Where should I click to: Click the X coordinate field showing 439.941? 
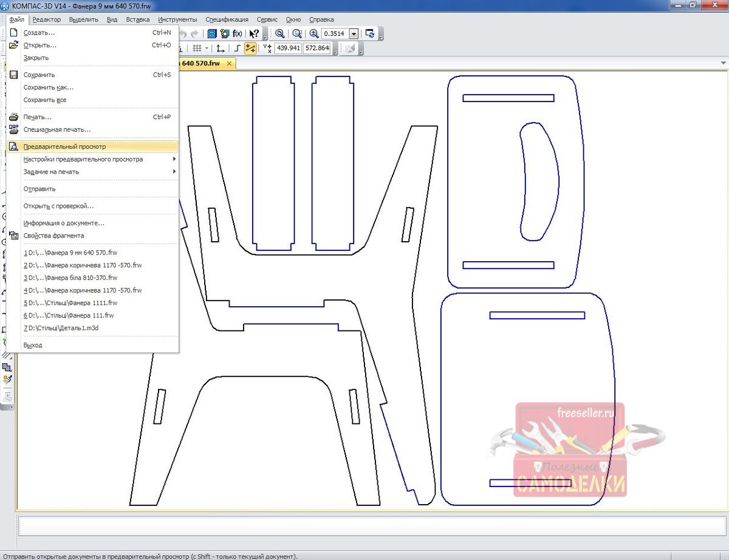[288, 49]
